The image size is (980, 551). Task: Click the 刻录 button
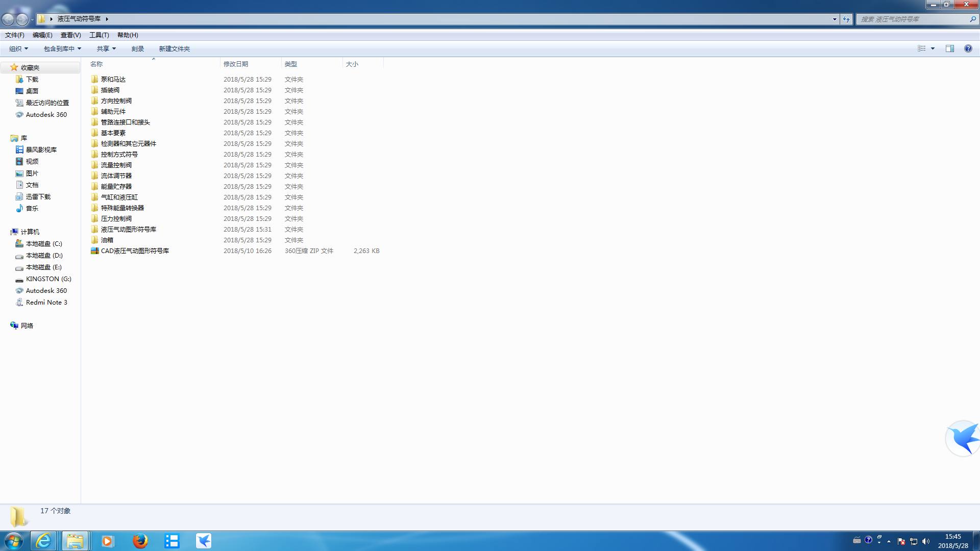(x=137, y=48)
